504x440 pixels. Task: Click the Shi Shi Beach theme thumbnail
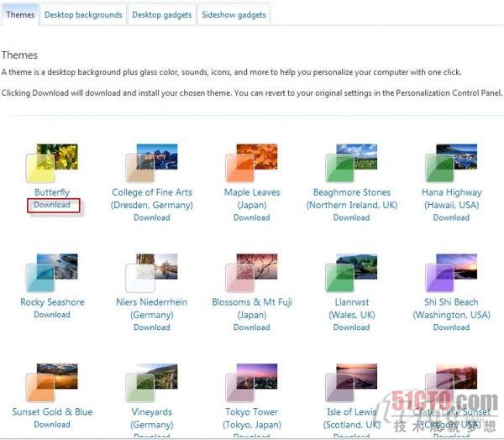tap(451, 273)
